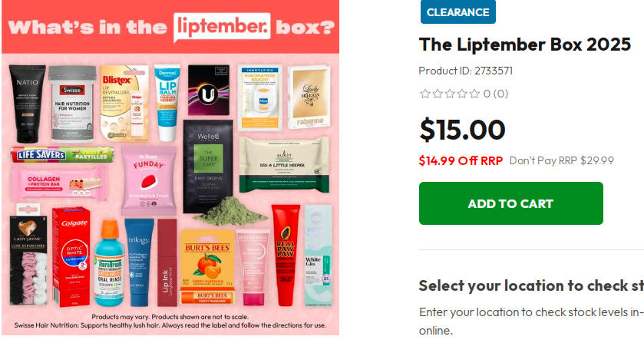Click the third rating star
Image resolution: width=644 pixels, height=343 pixels.
450,94
